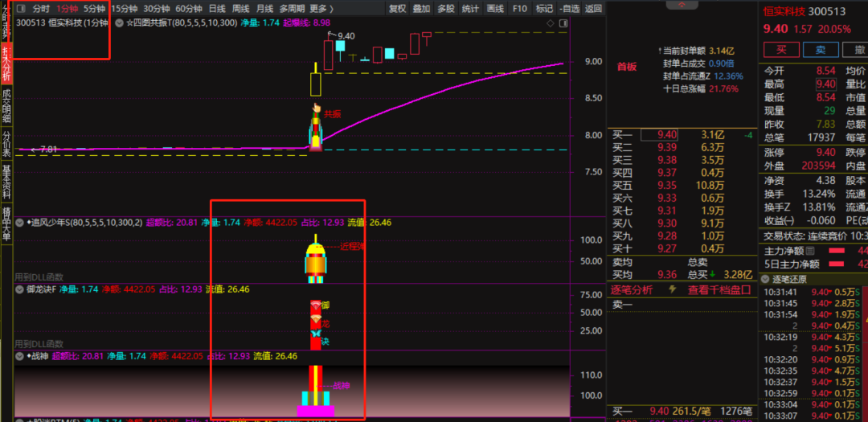Image resolution: width=868 pixels, height=422 pixels.
Task: Click the panel layout icon left of 分时
Action: pyautogui.click(x=21, y=8)
